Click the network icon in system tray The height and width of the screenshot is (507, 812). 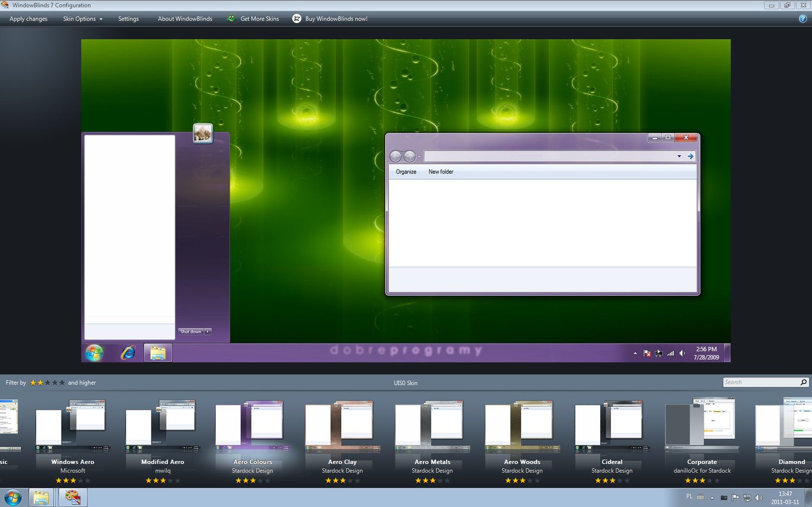[x=747, y=497]
